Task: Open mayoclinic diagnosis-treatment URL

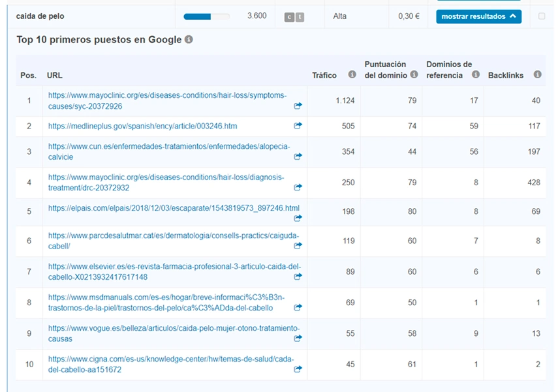Action: (166, 183)
